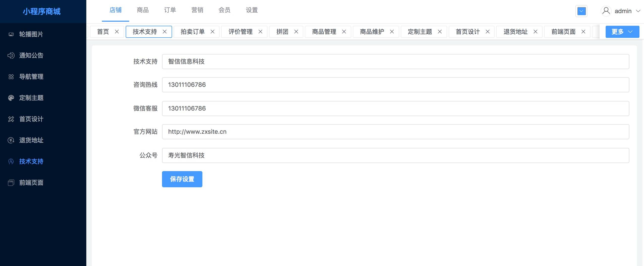Open the 会员 top menu
This screenshot has width=644, height=266.
(x=225, y=10)
